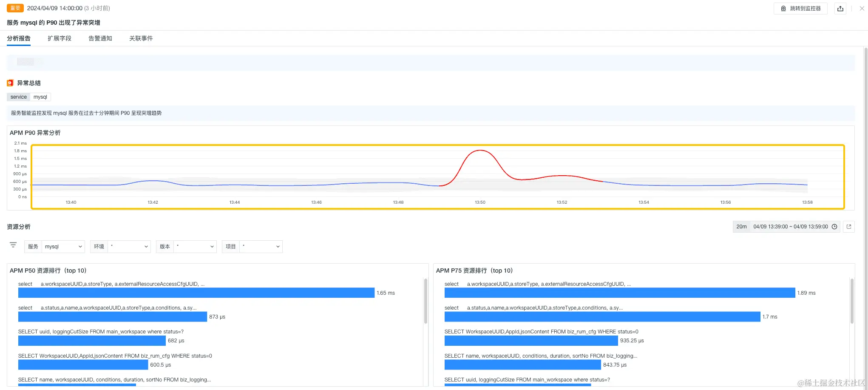Click the APM P75 资源排行 panel title
Screen dimensions: 868x390
(475, 270)
